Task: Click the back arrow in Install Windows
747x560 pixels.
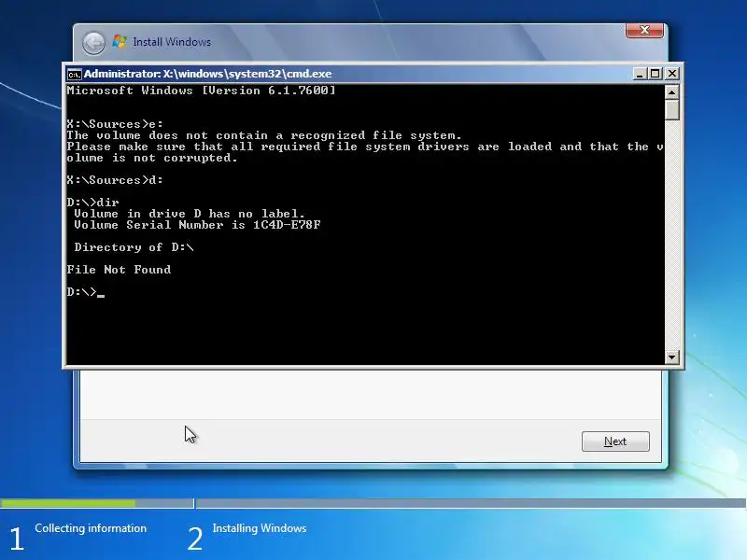Action: (x=94, y=43)
